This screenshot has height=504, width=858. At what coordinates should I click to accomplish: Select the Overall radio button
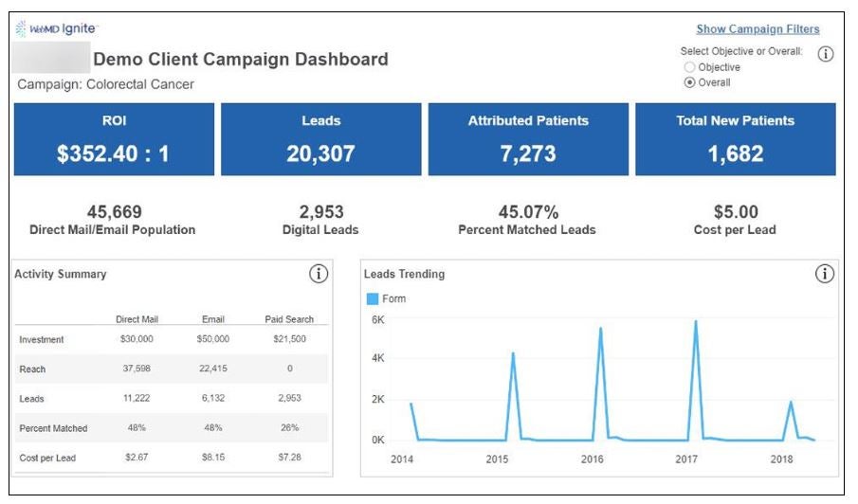[689, 82]
